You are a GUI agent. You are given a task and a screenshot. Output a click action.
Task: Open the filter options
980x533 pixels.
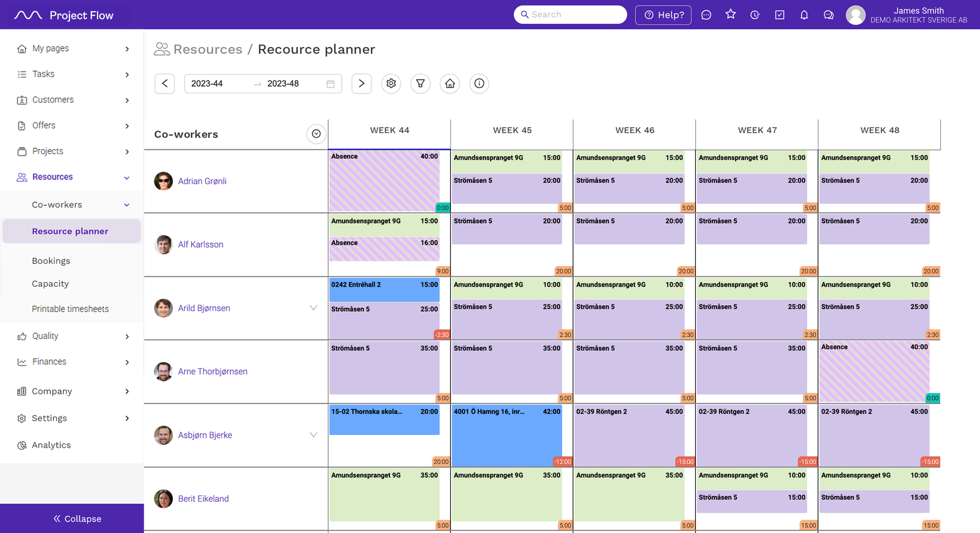pyautogui.click(x=420, y=83)
